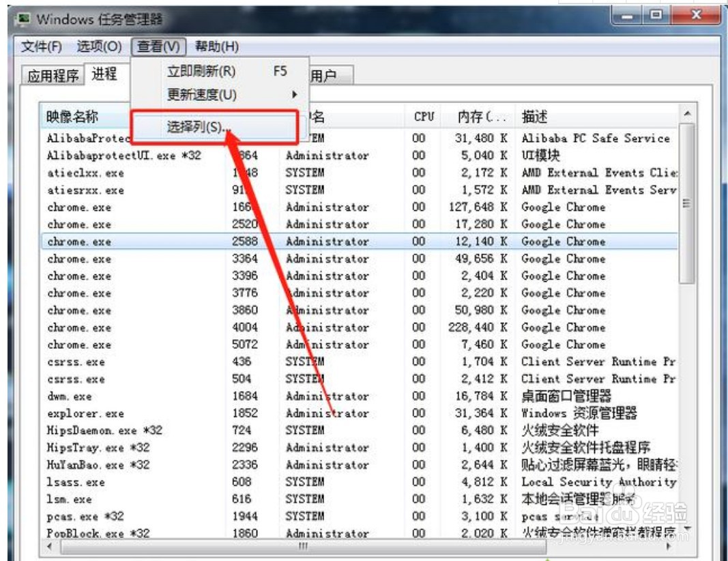Select the pcas.exe *32 process
Viewport: 728px width, 561px height.
360,517
